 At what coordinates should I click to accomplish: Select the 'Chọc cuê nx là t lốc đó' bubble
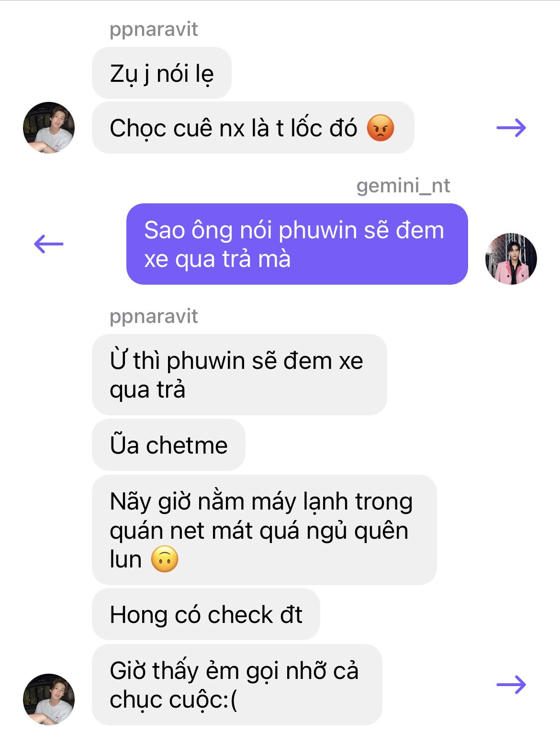253,128
